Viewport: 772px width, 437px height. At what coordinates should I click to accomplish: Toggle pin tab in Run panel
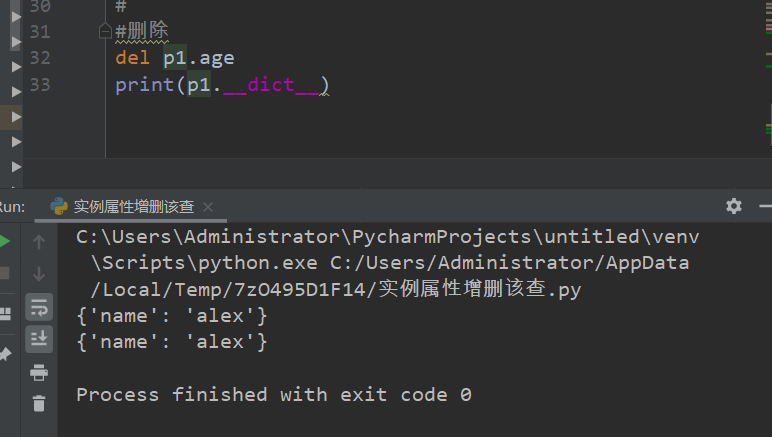point(5,354)
